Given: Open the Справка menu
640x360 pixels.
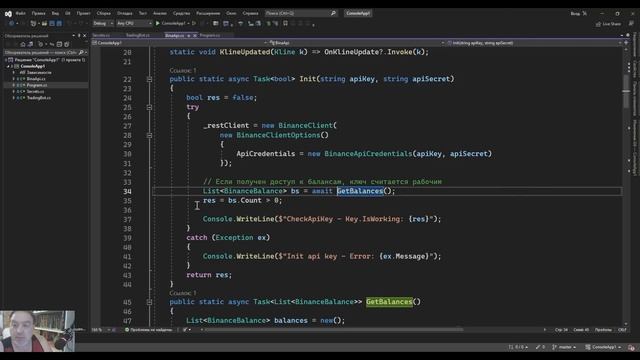Looking at the screenshot, I should [250, 13].
